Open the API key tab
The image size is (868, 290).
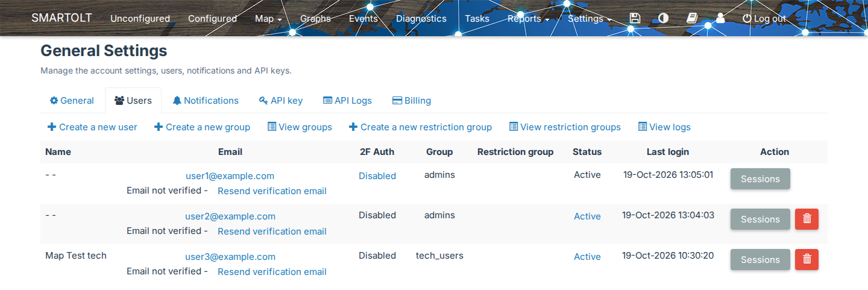280,101
